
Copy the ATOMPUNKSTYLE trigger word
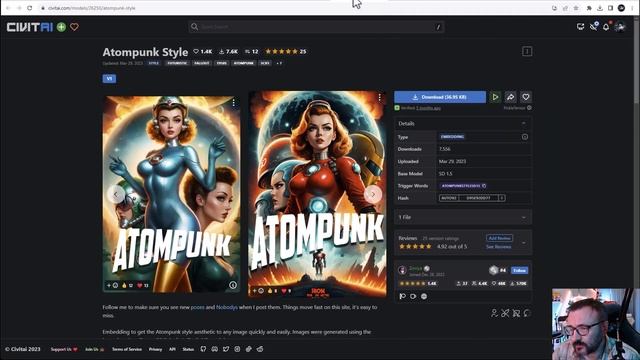464,186
